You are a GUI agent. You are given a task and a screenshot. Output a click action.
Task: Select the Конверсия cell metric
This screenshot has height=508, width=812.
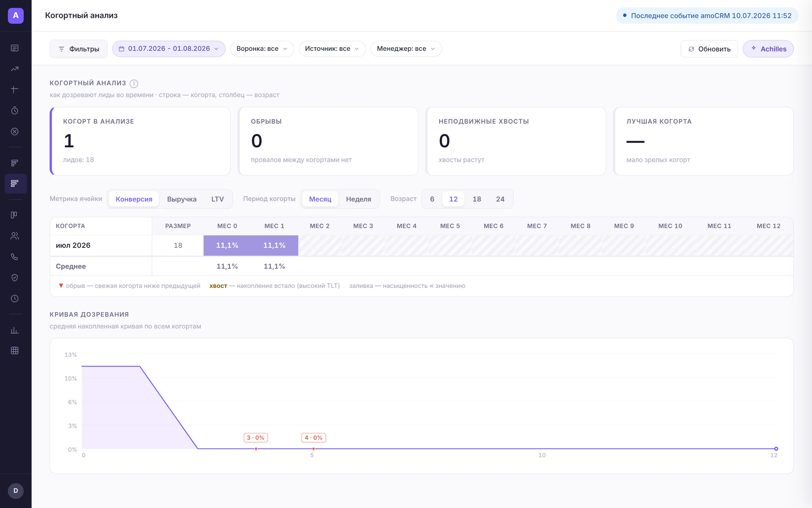pyautogui.click(x=134, y=199)
